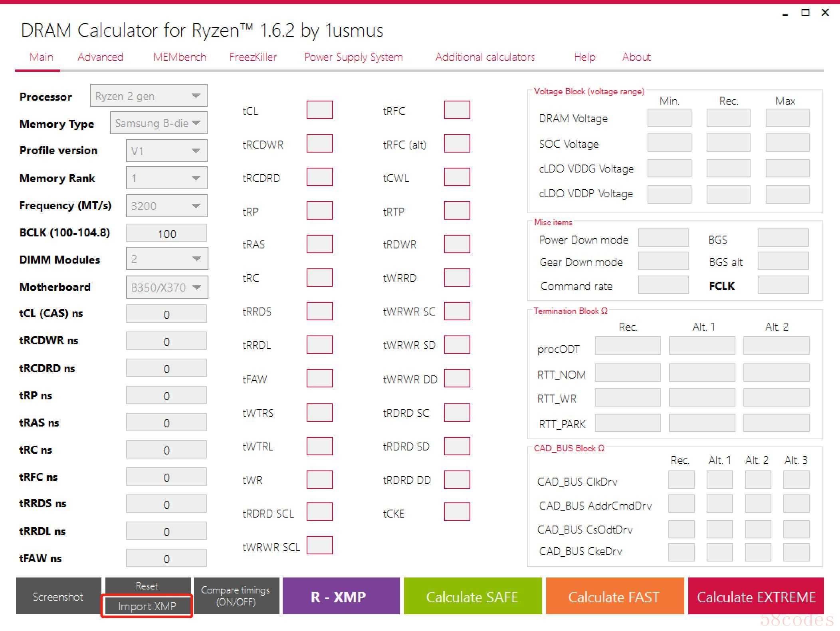Click the BGS alt value field
Image resolution: width=840 pixels, height=631 pixels.
point(783,261)
